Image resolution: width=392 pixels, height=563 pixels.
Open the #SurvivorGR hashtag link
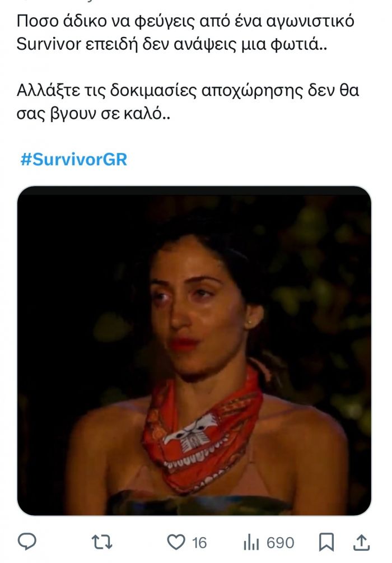pyautogui.click(x=73, y=159)
